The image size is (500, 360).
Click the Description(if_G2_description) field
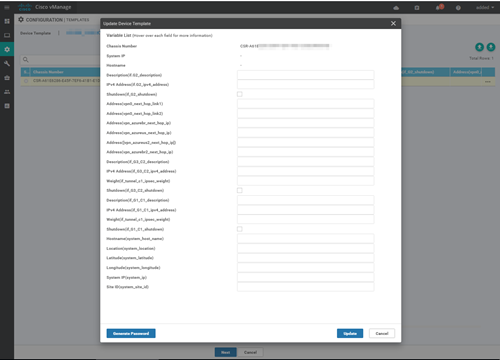pyautogui.click(x=306, y=75)
